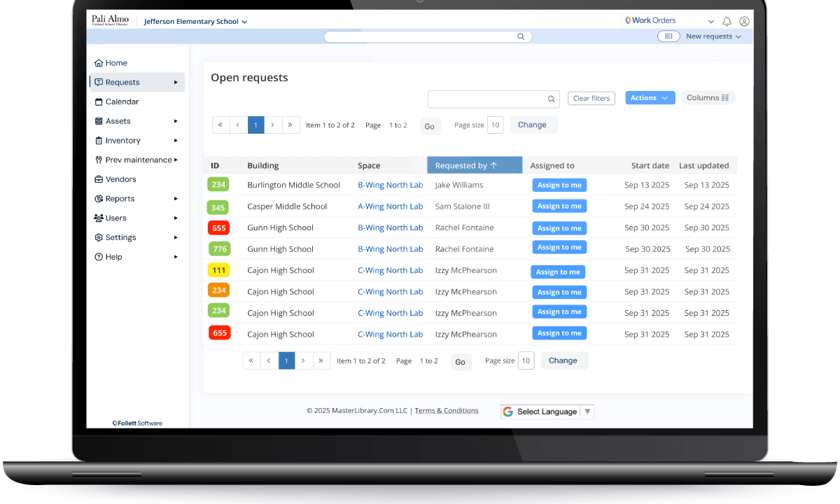Open the Jefferson Elementary School dropdown
The width and height of the screenshot is (840, 504).
coord(195,22)
